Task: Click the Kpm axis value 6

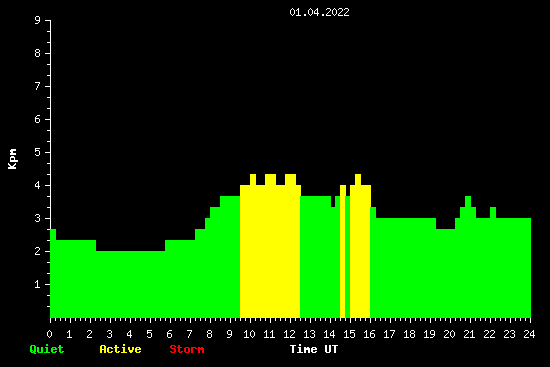Action: tap(38, 119)
